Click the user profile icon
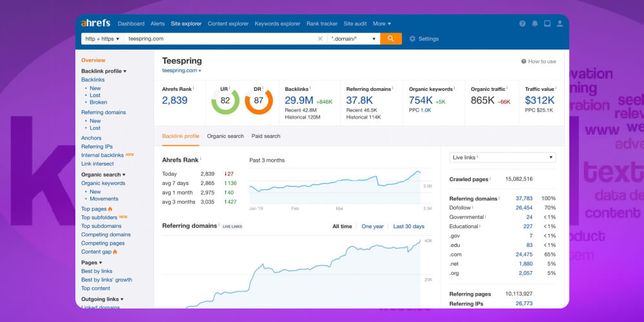644x322 pixels. pos(560,24)
